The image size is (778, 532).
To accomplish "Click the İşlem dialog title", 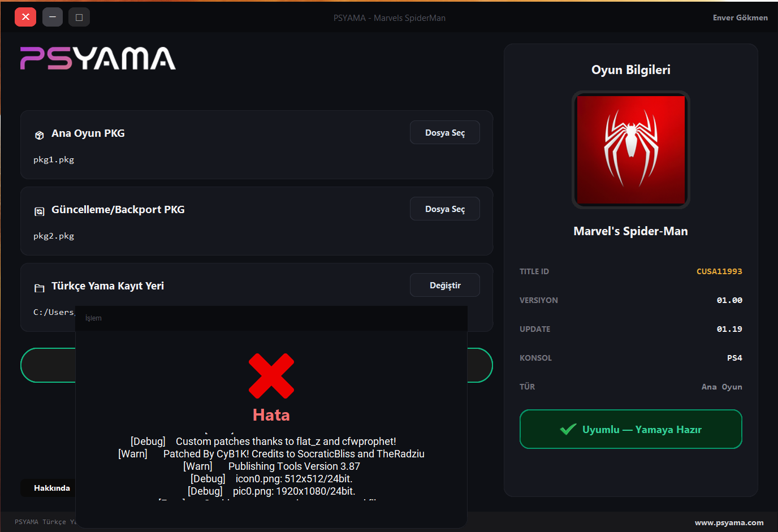I will point(93,318).
